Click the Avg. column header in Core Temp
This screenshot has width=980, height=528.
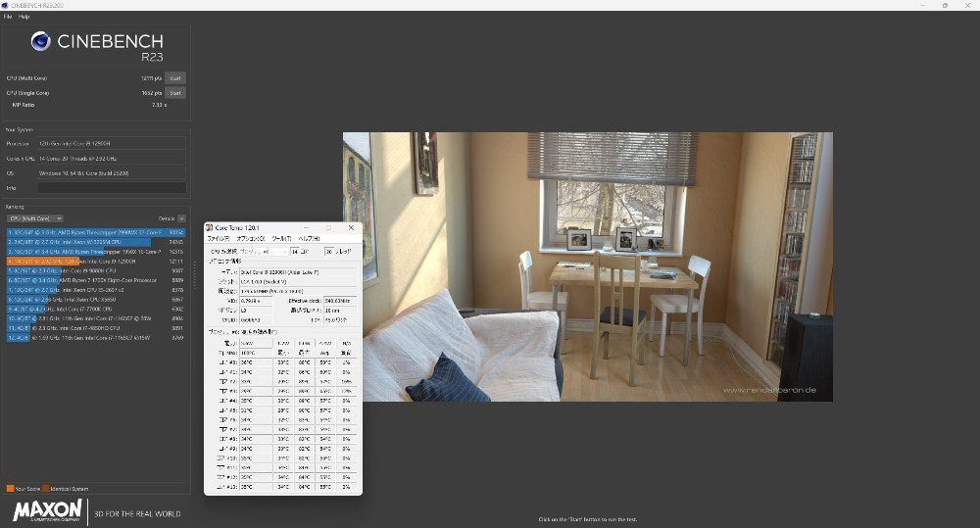325,353
